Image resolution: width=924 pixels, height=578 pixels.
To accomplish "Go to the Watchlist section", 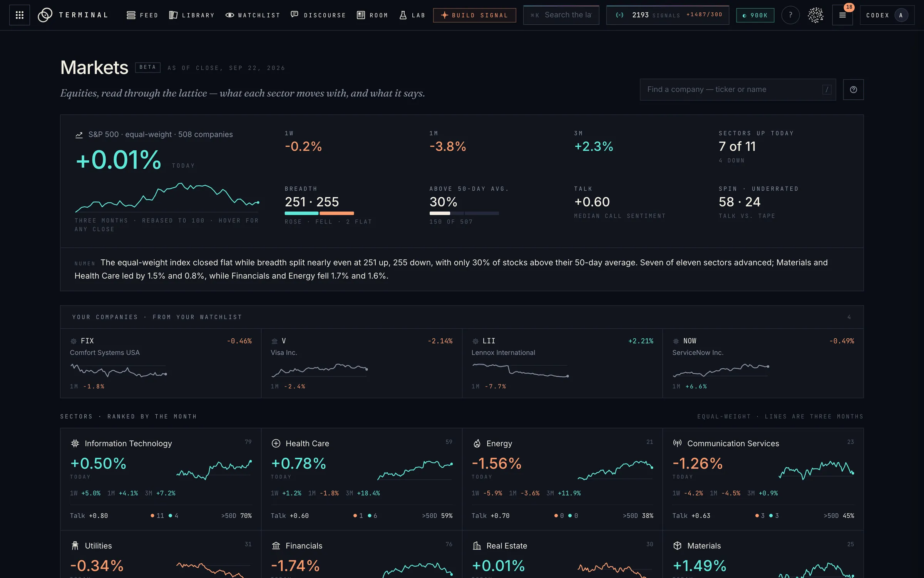I will pos(253,15).
